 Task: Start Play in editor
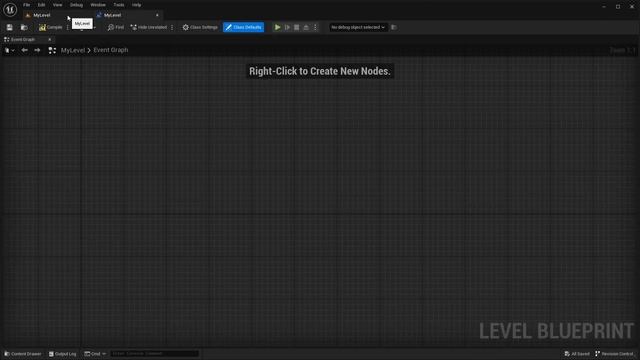[278, 27]
